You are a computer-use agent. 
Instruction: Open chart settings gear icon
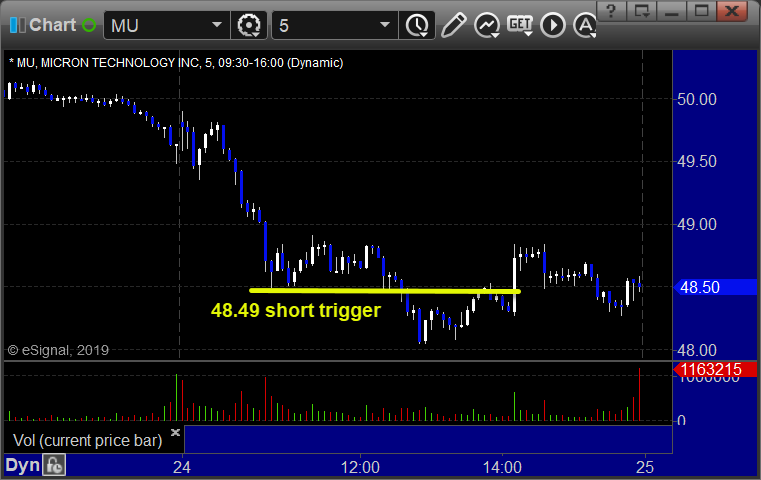coord(248,25)
